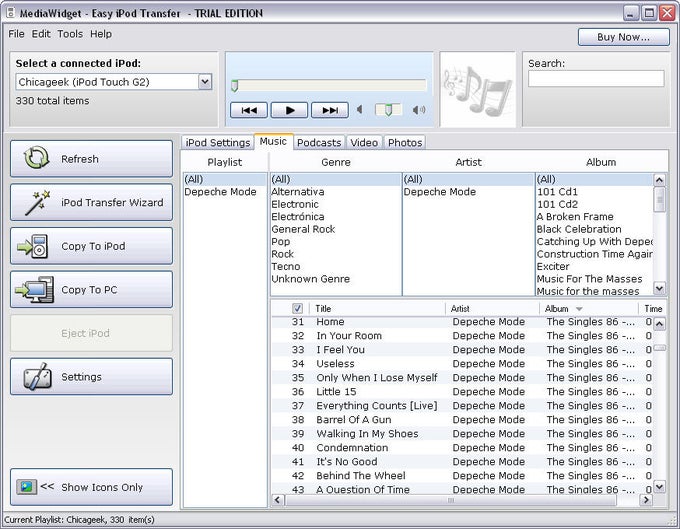Viewport: 680px width, 529px height.
Task: Click the Copy To iPod button
Action: [92, 246]
